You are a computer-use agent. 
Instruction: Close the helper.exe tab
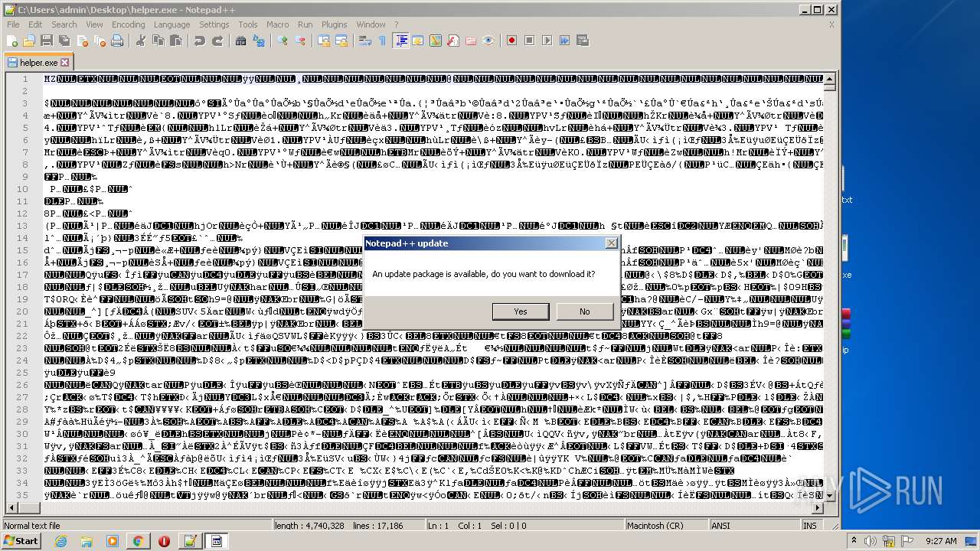65,63
